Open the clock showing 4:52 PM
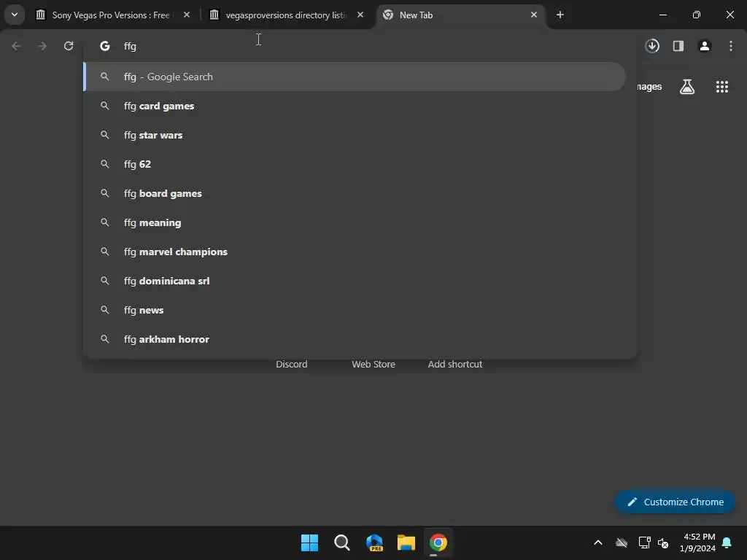The width and height of the screenshot is (747, 560). (x=698, y=542)
